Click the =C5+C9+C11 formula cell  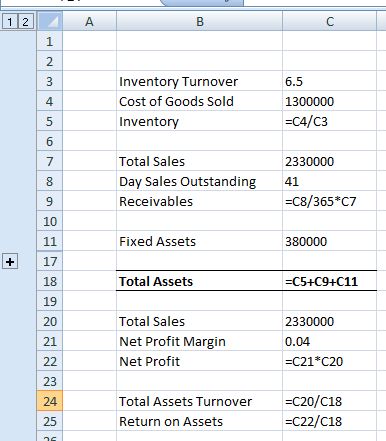[x=329, y=281]
